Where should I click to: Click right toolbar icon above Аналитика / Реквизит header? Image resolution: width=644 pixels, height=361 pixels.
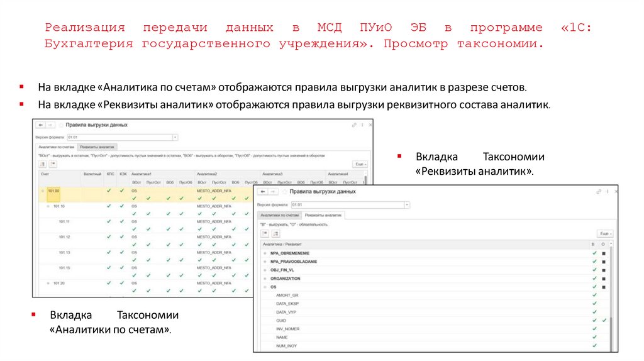pos(275,234)
